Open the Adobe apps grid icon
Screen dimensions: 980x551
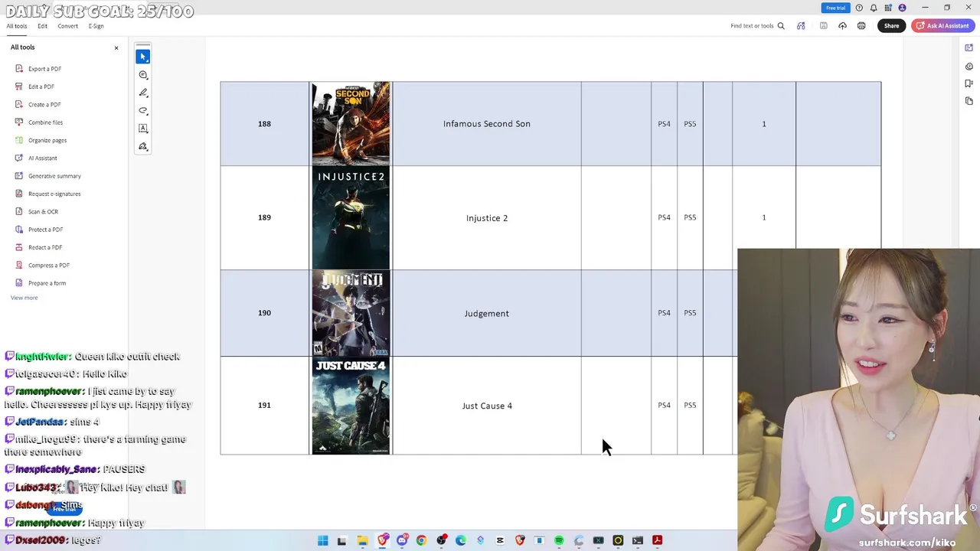[888, 8]
